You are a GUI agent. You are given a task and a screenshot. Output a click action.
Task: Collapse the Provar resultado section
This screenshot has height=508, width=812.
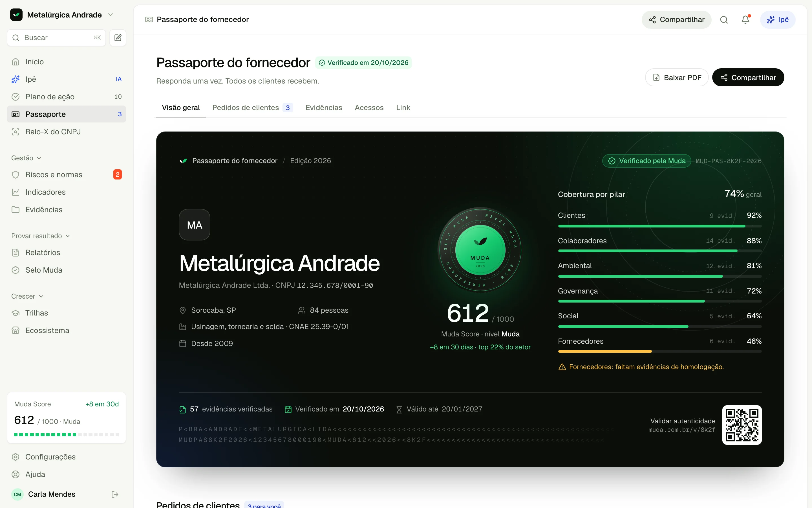tap(41, 236)
